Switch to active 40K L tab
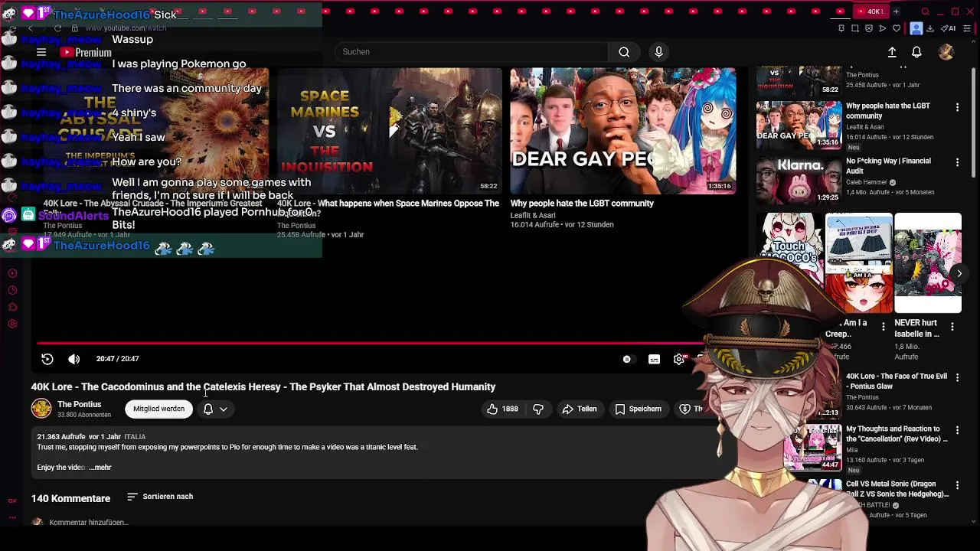Screen dimensions: 980x551 871,11
